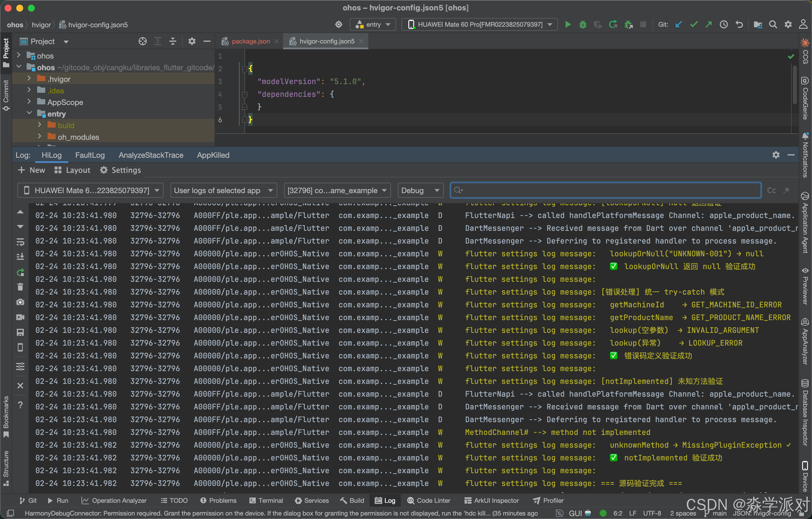
Task: Open the package.json editor tab
Action: point(250,41)
